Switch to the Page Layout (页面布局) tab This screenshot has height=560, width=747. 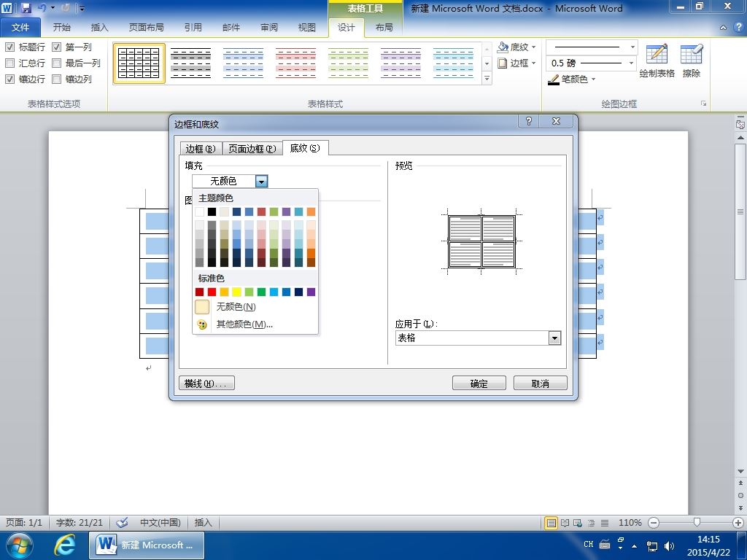click(146, 28)
